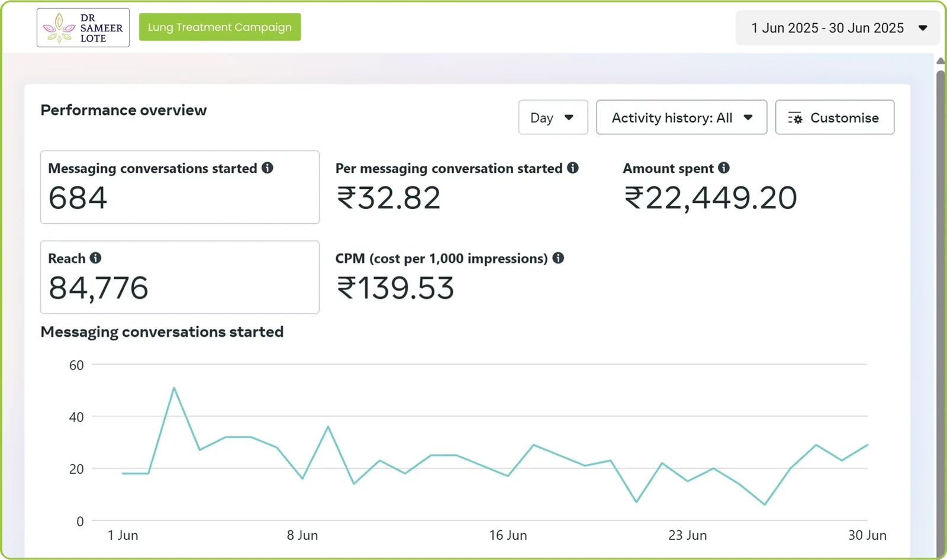Screen dimensions: 947x560
Task: Click the 40 y-axis label
Action: click(x=76, y=417)
